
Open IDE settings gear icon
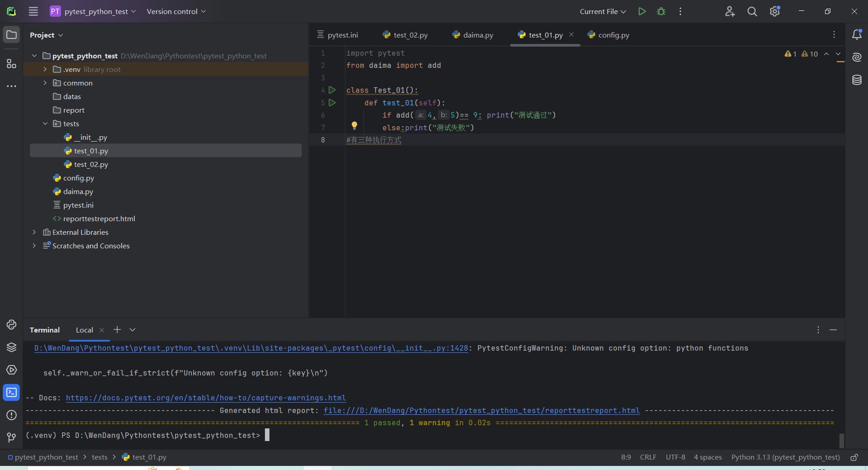click(775, 11)
